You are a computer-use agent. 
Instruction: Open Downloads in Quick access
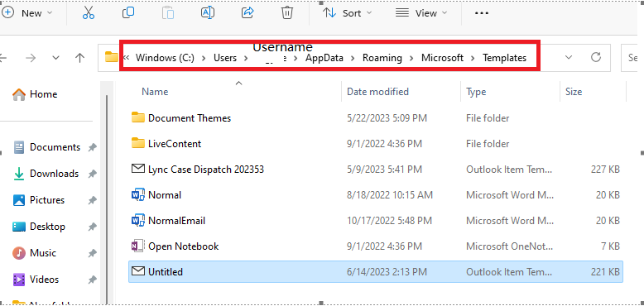(x=46, y=174)
